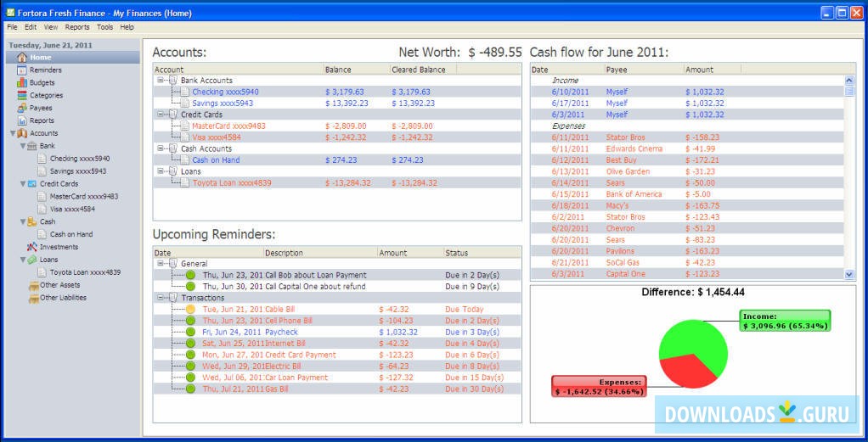The image size is (868, 442).
Task: Click the yellow status dot for Cable Bill
Action: point(190,310)
